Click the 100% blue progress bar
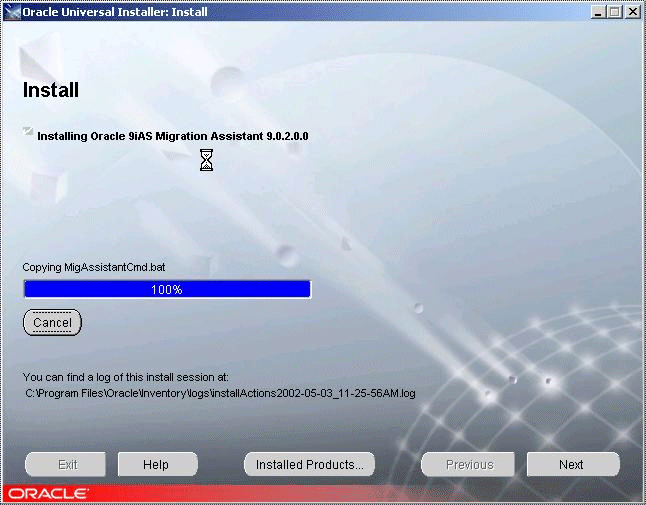Viewport: 646px width, 505px height. (x=167, y=289)
